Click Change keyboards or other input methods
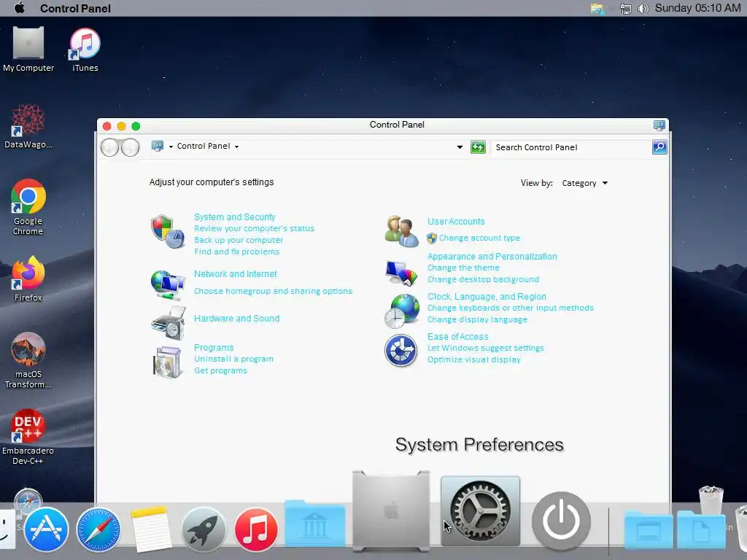The height and width of the screenshot is (560, 747). point(510,308)
